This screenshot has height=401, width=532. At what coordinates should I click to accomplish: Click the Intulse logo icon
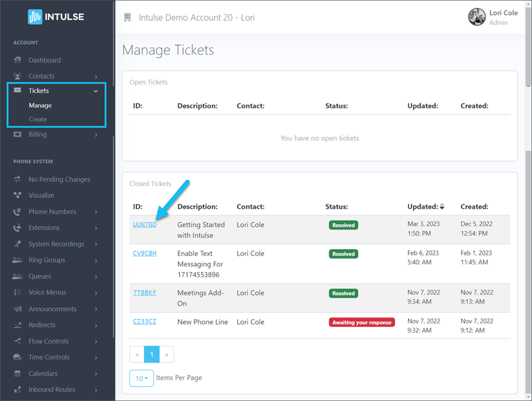35,17
